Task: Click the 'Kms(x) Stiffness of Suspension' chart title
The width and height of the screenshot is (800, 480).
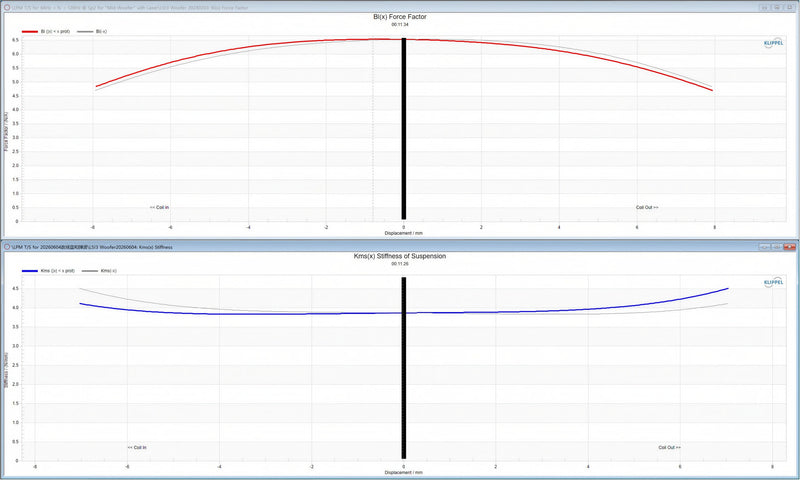Action: click(x=400, y=256)
